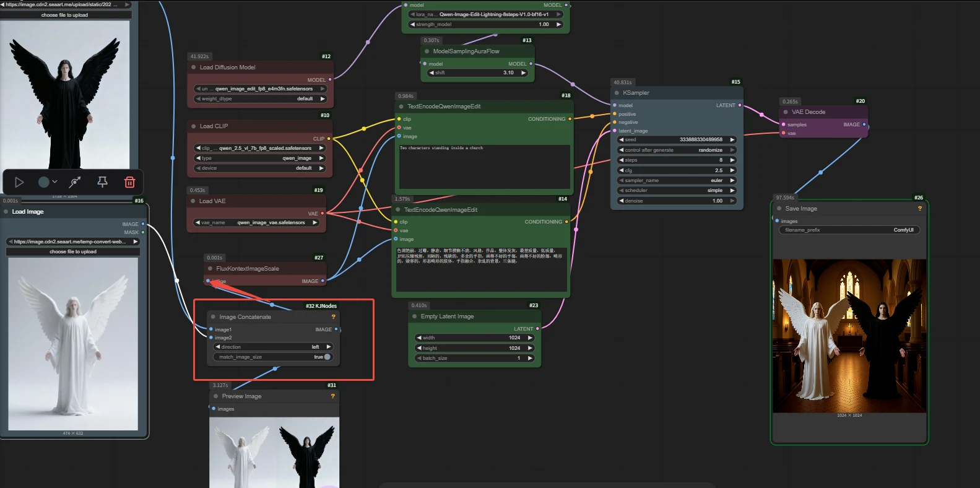This screenshot has width=980, height=488.
Task: Delete selected node with red trash icon
Action: pyautogui.click(x=129, y=182)
